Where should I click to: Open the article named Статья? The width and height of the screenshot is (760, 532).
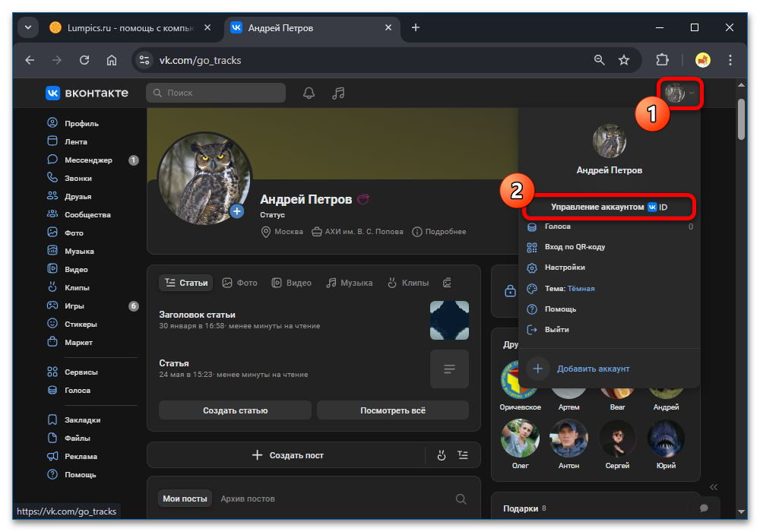(174, 363)
